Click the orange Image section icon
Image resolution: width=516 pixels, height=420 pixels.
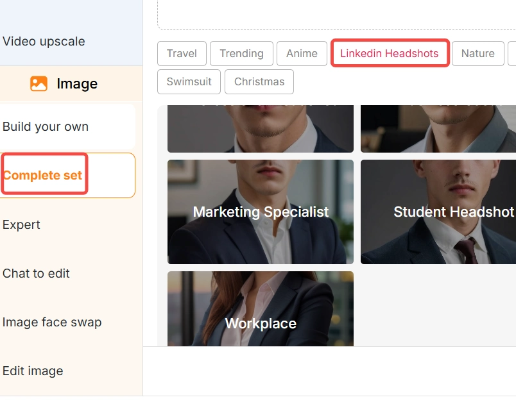39,83
